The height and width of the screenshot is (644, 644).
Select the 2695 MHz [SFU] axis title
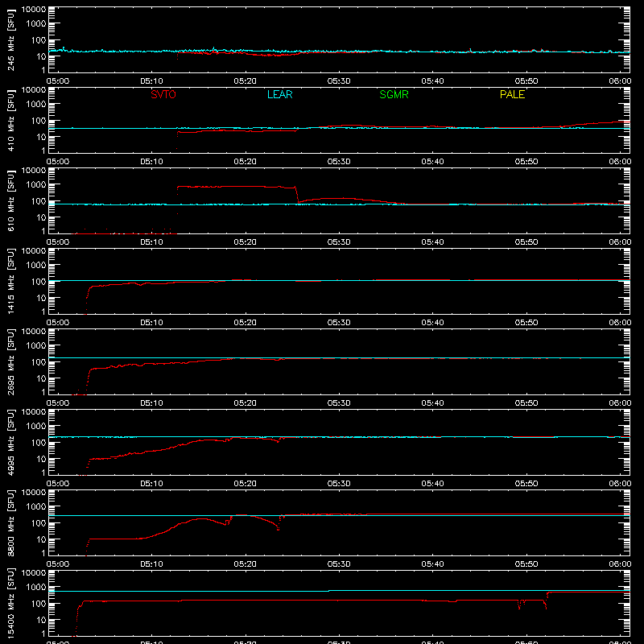point(11,361)
